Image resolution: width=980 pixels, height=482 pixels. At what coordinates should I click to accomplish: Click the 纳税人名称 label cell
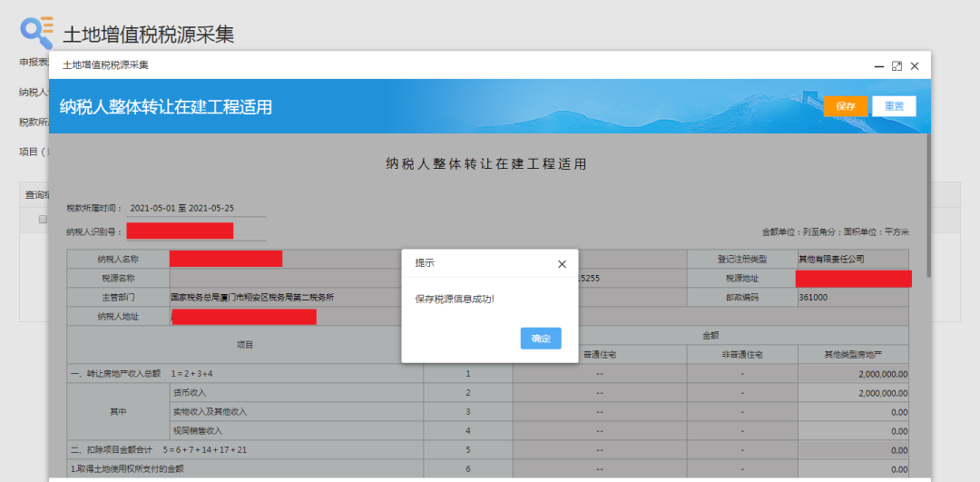tap(118, 259)
